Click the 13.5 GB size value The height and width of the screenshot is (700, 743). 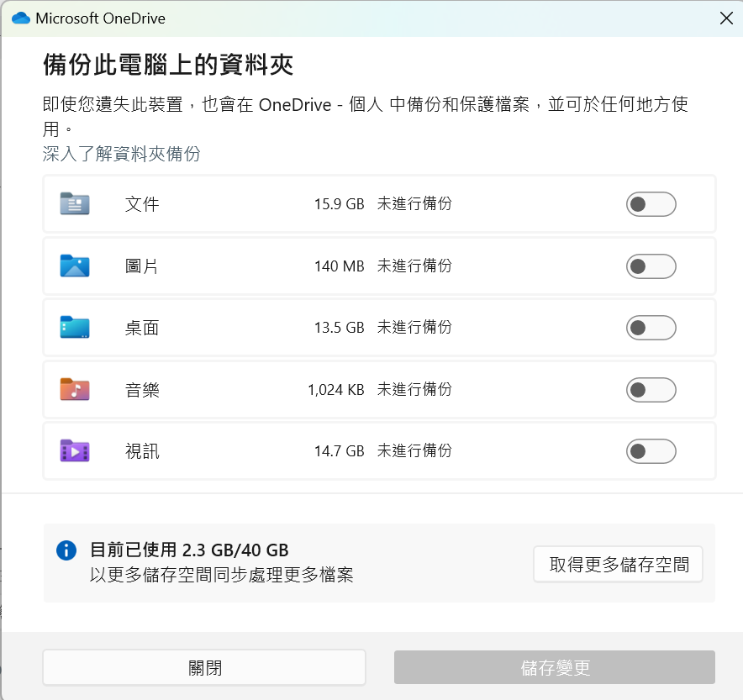340,328
